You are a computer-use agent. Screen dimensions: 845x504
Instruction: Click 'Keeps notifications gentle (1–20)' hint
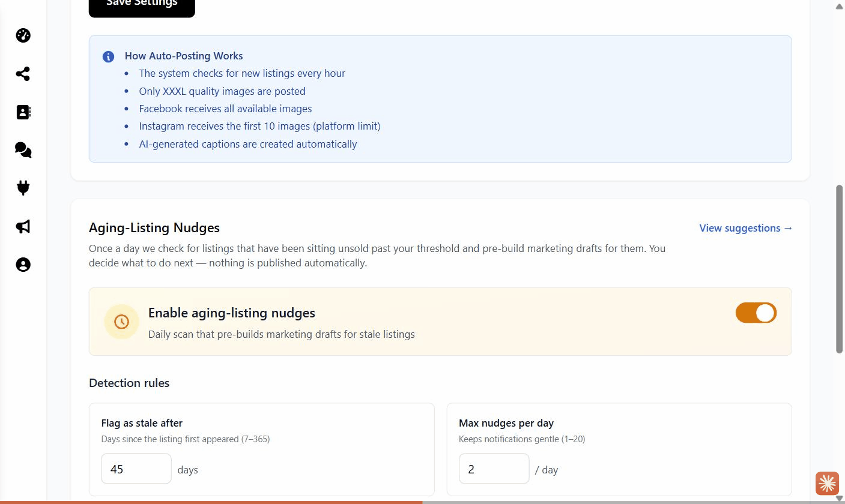coord(522,439)
